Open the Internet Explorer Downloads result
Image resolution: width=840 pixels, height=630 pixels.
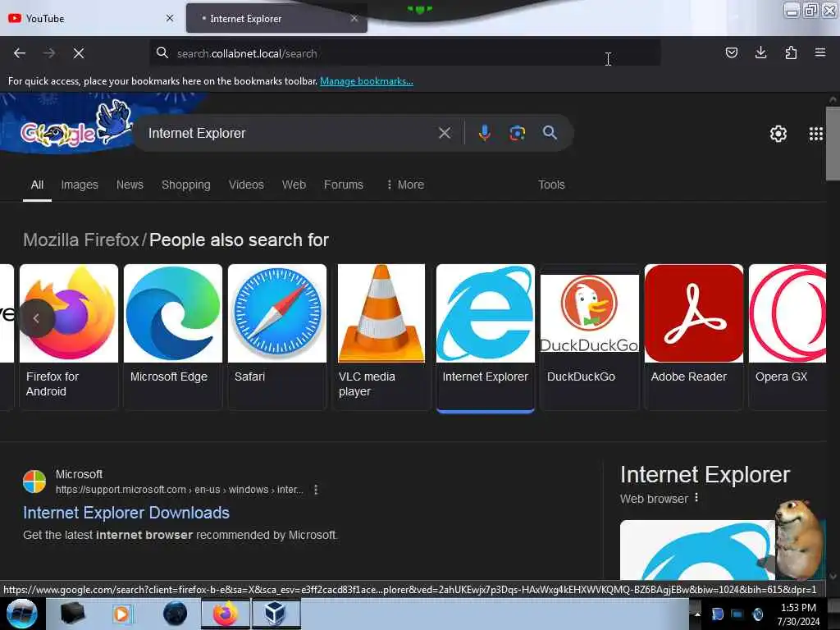126,513
